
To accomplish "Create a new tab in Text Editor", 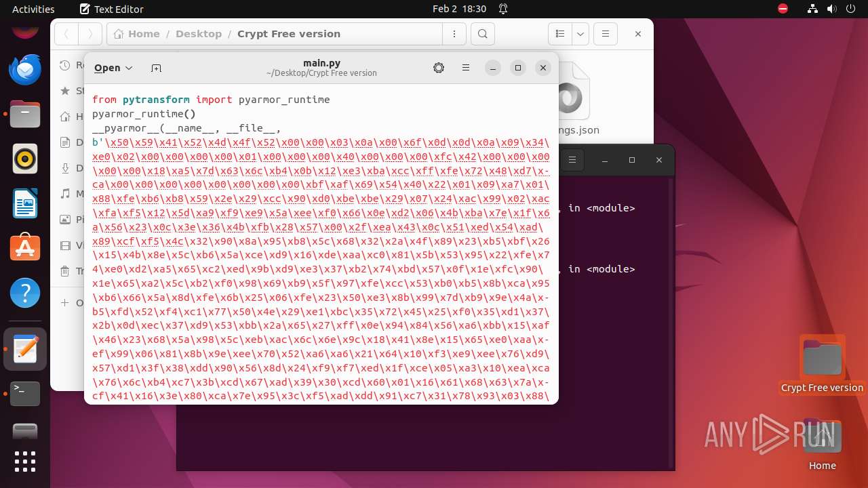I will point(157,68).
